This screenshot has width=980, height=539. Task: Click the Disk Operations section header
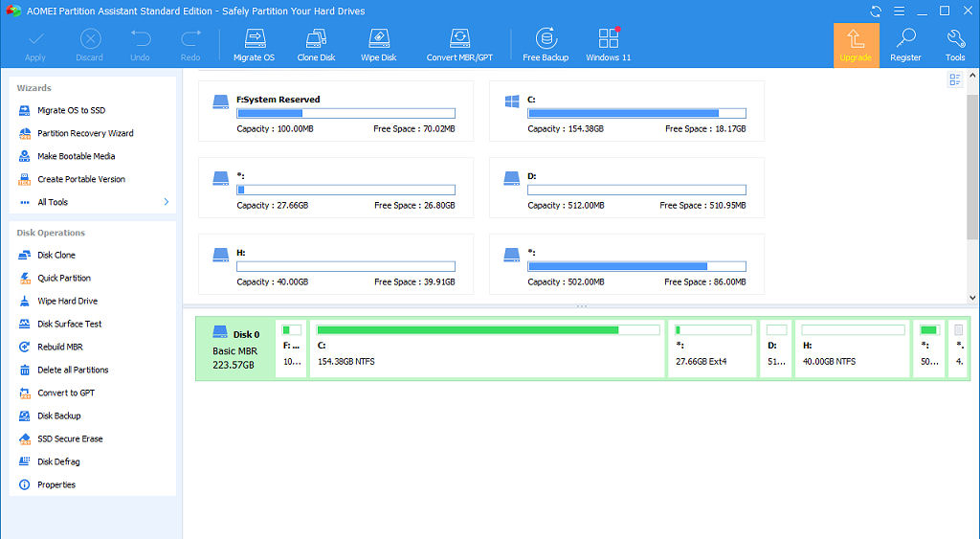click(x=51, y=233)
